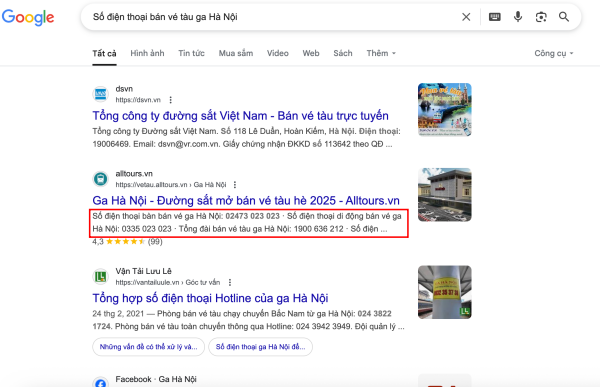Click the https://dsvn.vn URL text
Image resolution: width=600 pixels, height=387 pixels.
pyautogui.click(x=138, y=100)
